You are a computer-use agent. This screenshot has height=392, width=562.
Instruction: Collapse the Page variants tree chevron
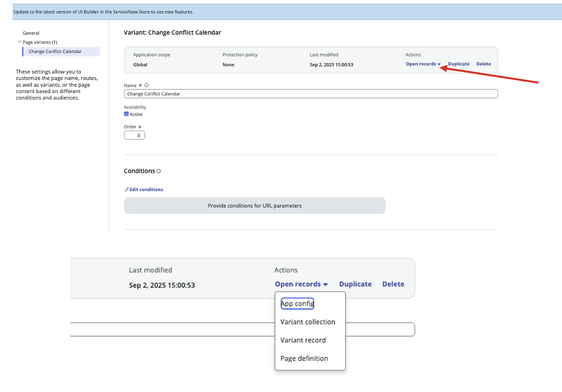19,42
